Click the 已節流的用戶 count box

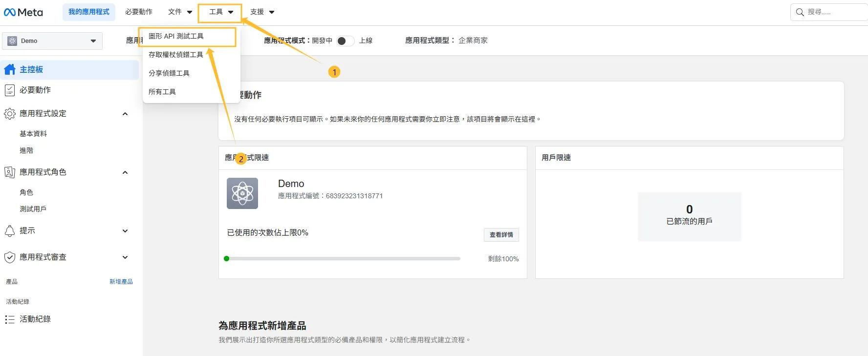click(x=690, y=217)
